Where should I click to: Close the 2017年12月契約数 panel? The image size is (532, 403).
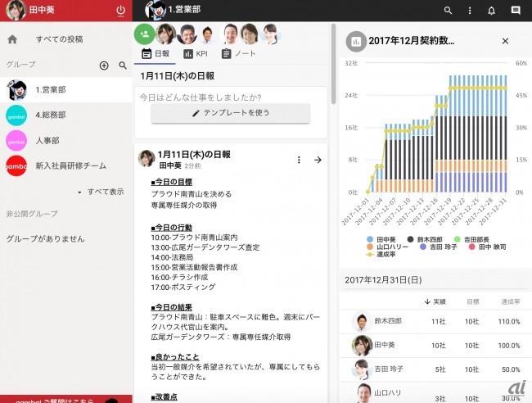[x=505, y=41]
